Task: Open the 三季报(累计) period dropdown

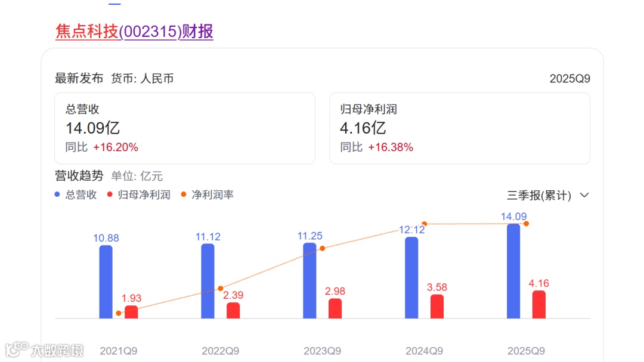Action: click(x=548, y=195)
